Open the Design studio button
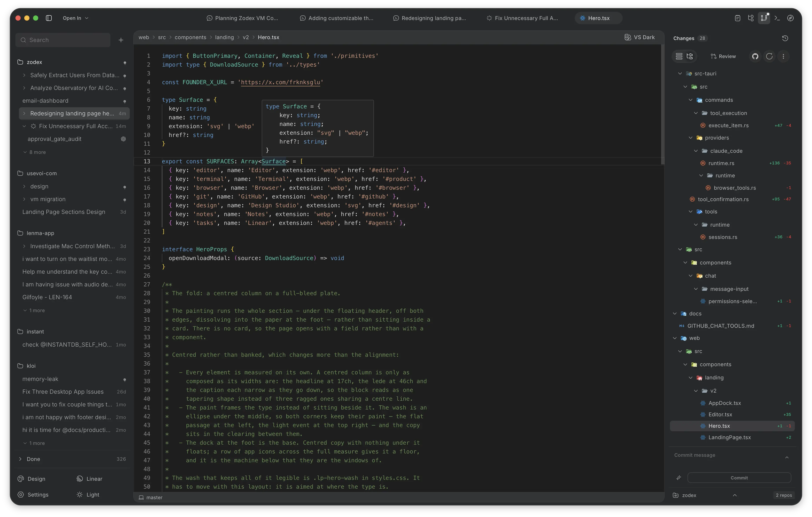812x517 pixels. (x=32, y=479)
